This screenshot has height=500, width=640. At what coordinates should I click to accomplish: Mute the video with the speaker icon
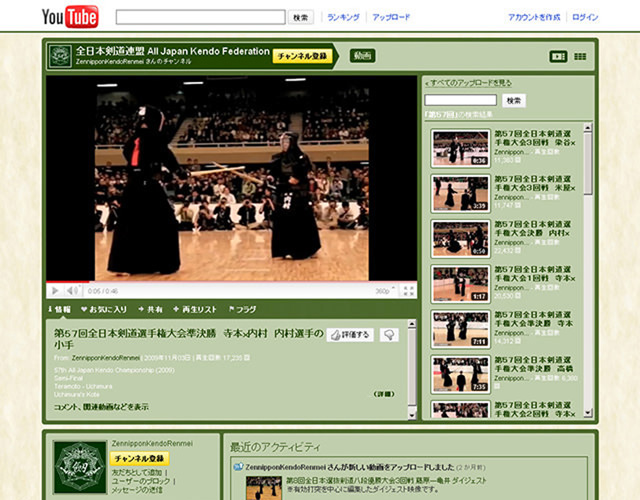pyautogui.click(x=72, y=291)
